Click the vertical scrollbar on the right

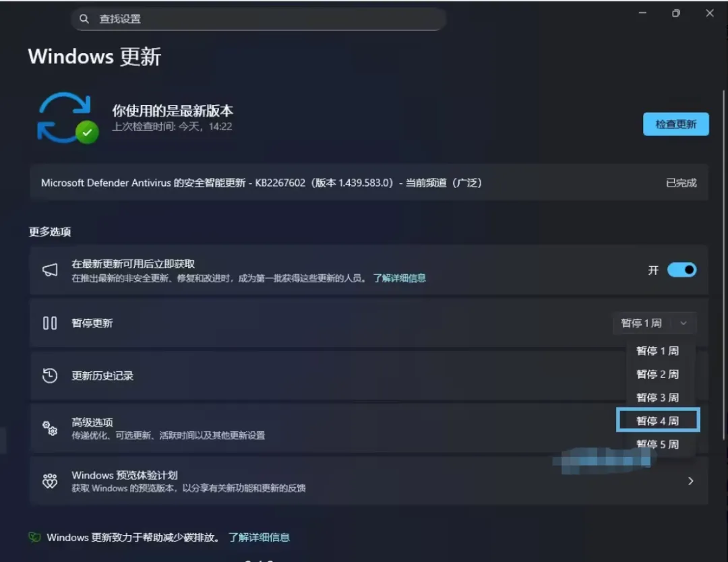(x=723, y=265)
